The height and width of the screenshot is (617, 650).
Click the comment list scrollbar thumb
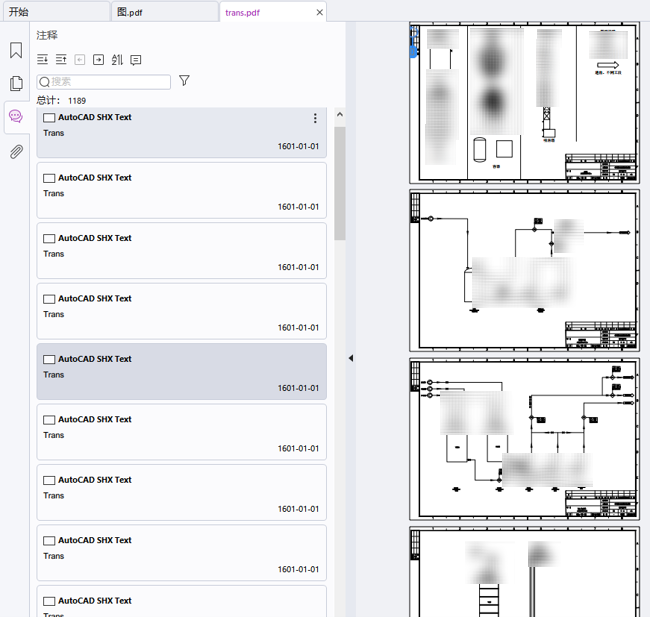[340, 183]
